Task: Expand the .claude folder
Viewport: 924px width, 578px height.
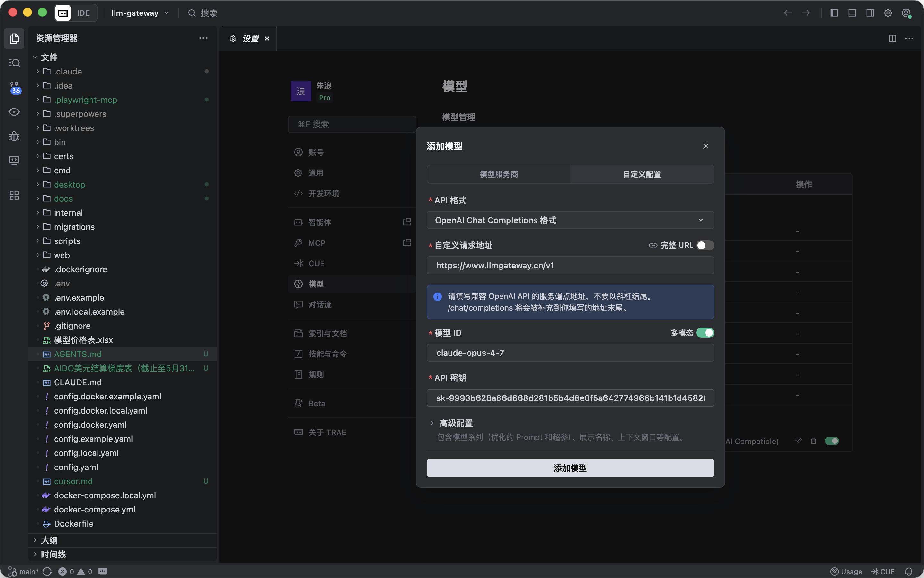Action: (x=122, y=72)
